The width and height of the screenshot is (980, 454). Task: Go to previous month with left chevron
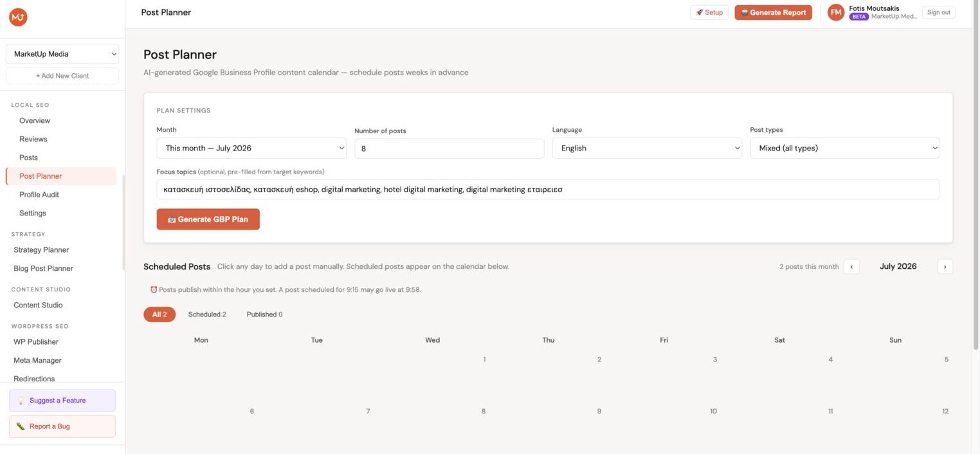(x=851, y=266)
